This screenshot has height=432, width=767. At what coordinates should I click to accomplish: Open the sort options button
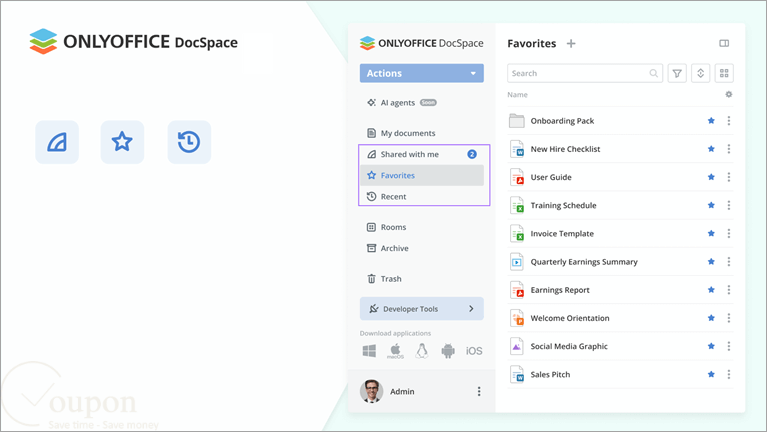(700, 73)
